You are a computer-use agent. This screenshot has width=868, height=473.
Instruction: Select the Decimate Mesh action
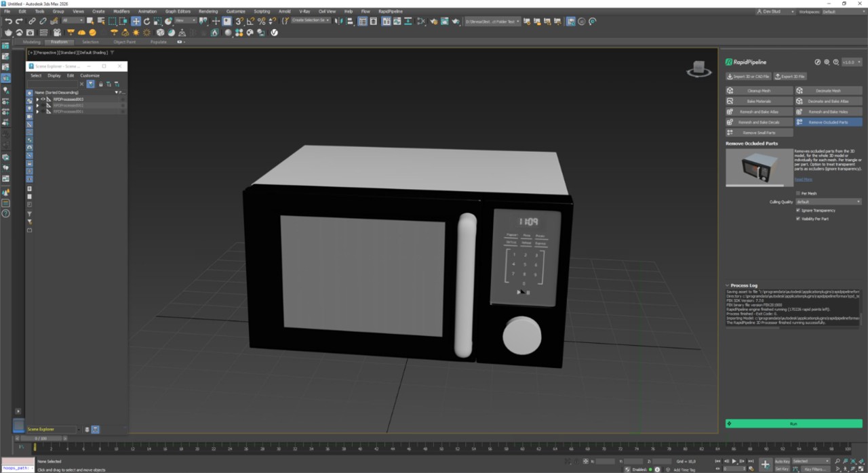pos(829,91)
